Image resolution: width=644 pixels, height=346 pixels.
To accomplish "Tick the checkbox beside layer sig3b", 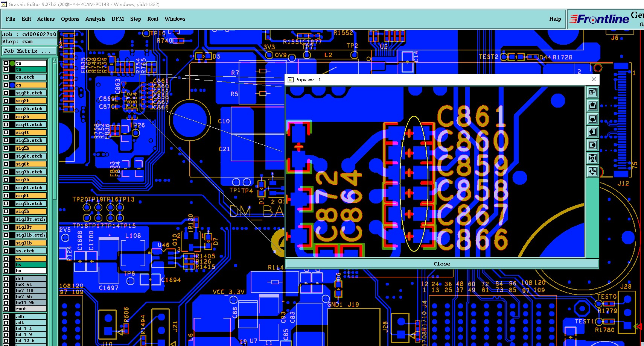I will [6, 117].
